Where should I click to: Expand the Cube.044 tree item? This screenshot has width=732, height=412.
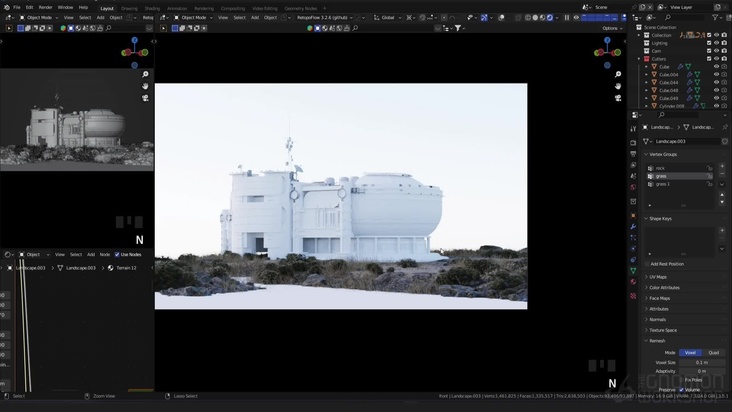pyautogui.click(x=647, y=83)
